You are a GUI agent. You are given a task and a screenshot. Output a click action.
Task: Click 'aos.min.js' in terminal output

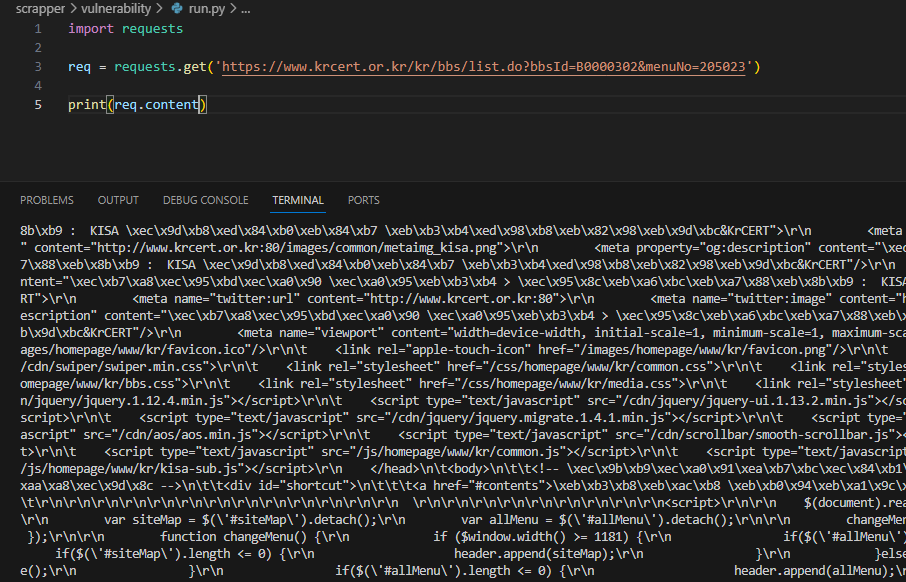click(x=218, y=435)
